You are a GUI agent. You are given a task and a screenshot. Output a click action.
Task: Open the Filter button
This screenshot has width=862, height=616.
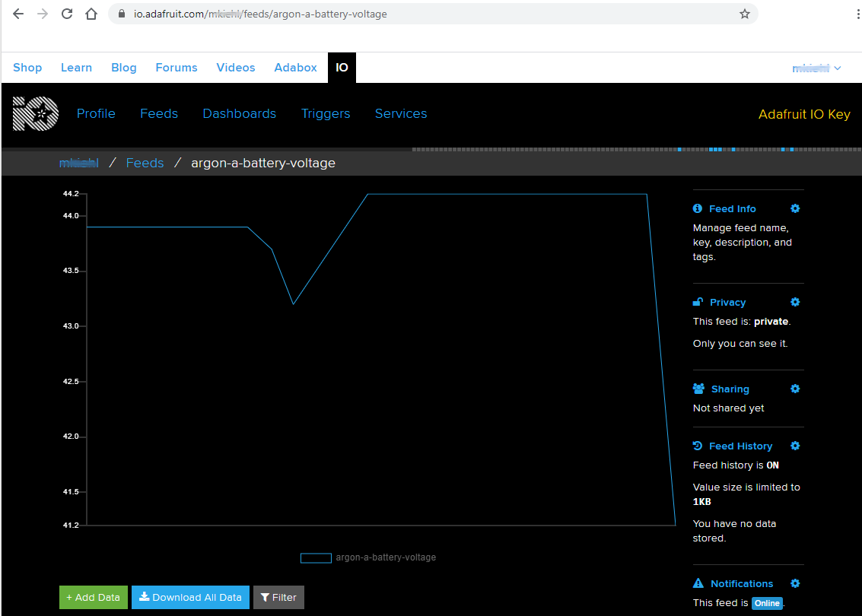pos(278,597)
